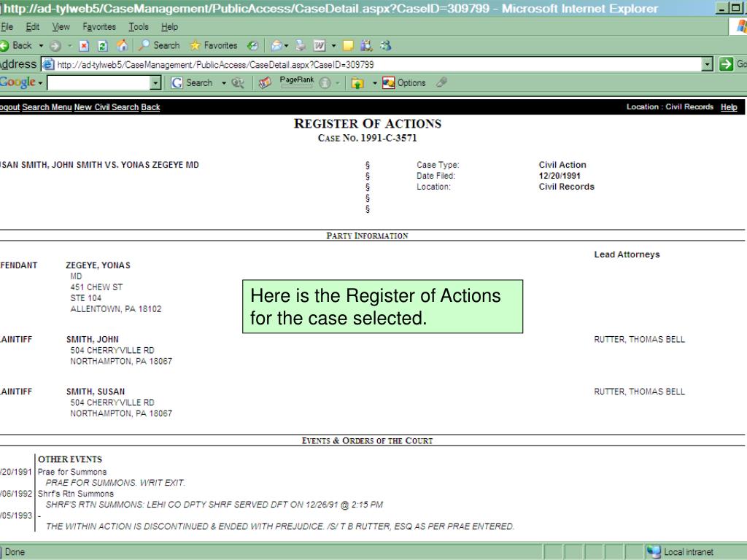The width and height of the screenshot is (747, 560).
Task: Open the address bar dropdown arrow
Action: tap(707, 64)
